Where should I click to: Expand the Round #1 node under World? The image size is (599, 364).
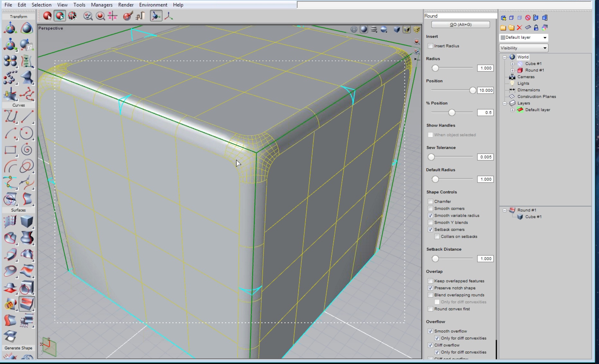(512, 70)
